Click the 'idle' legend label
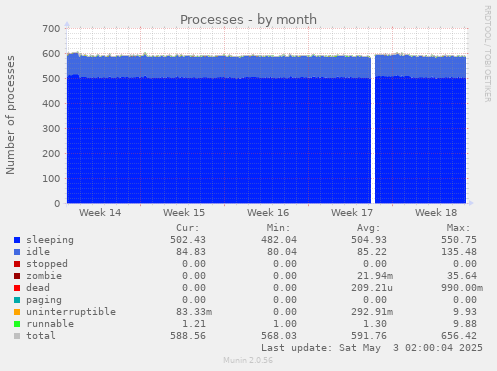Screen dimensions: 497x371 38,252
